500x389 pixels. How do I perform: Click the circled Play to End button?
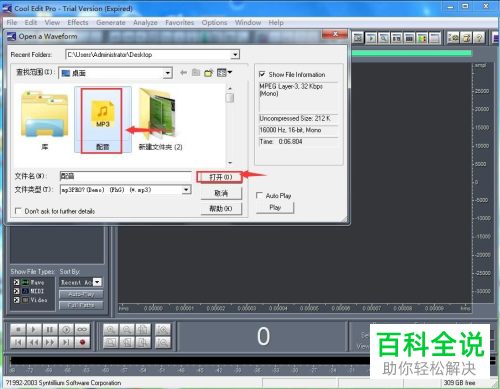[x=66, y=330]
